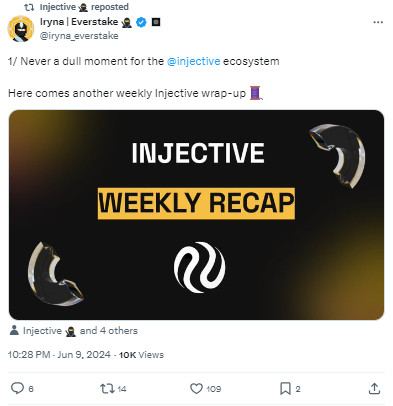Click the 10K Views count
This screenshot has width=393, height=406.
coord(141,355)
